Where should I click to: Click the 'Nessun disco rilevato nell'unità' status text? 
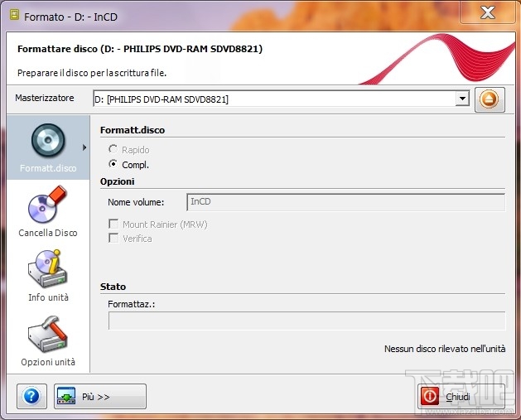pos(445,349)
